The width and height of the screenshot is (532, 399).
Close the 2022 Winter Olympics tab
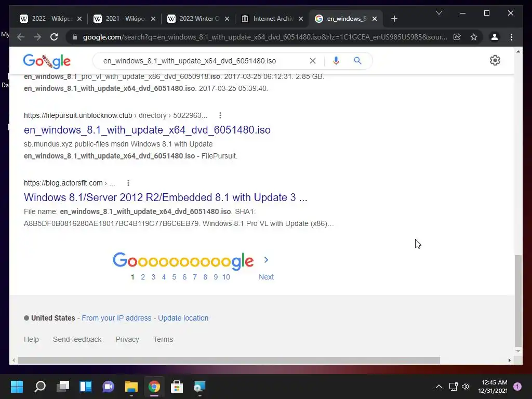[227, 19]
